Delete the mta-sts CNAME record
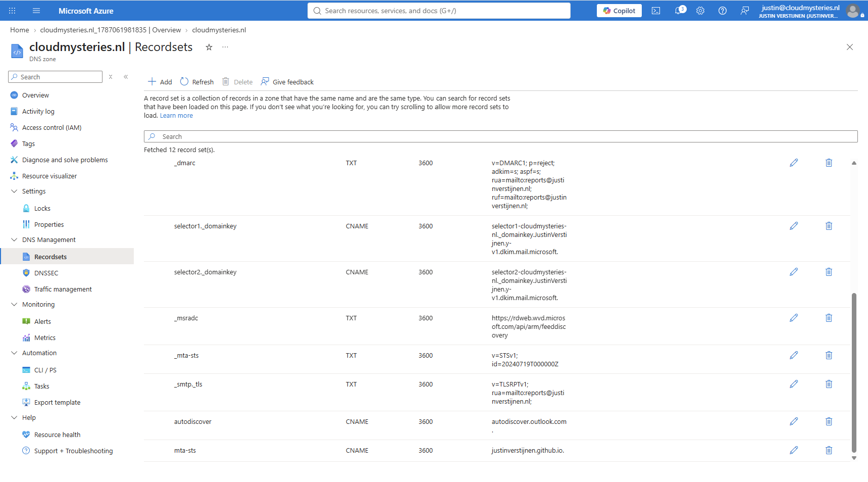This screenshot has height=482, width=868. pyautogui.click(x=829, y=450)
